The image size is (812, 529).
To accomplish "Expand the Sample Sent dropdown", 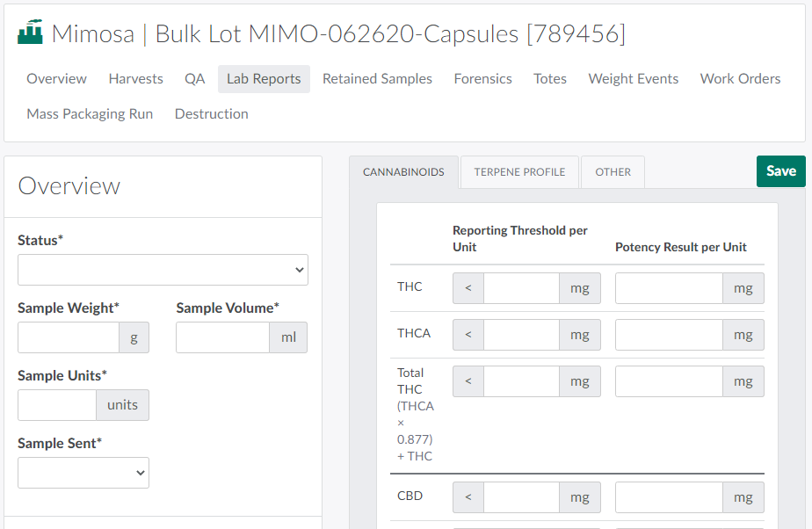I will point(83,473).
